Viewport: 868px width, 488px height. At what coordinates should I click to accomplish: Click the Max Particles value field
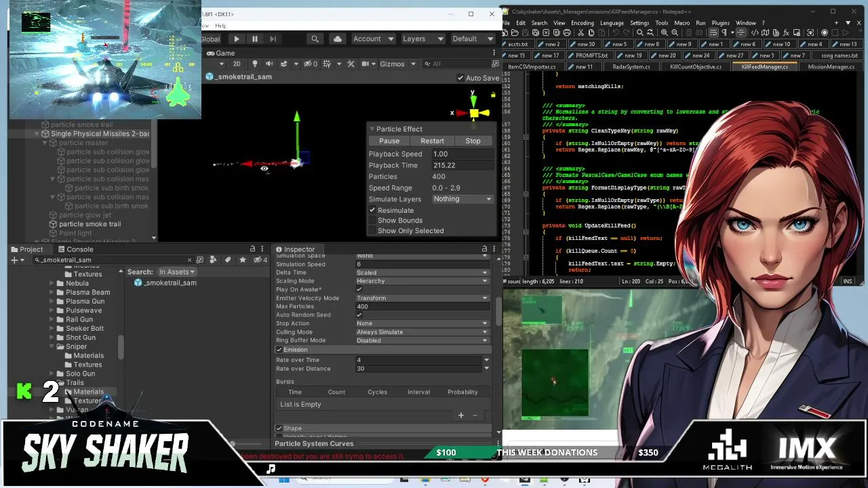pos(422,306)
